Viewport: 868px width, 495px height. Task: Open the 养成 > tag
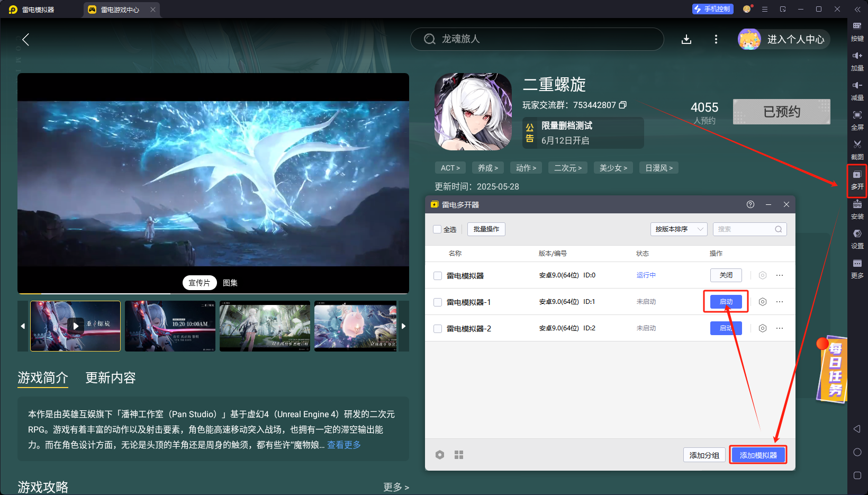[488, 168]
